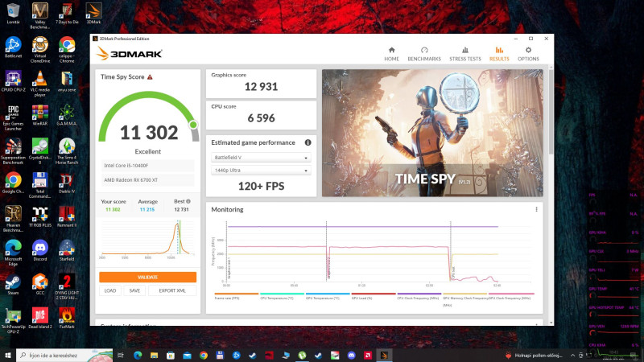Expand the Battlefield V game dropdown
Screen dimensions: 644x362
click(x=261, y=158)
